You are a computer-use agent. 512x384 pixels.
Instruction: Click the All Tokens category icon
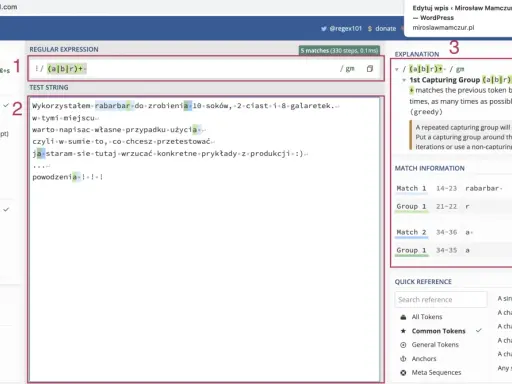403,317
